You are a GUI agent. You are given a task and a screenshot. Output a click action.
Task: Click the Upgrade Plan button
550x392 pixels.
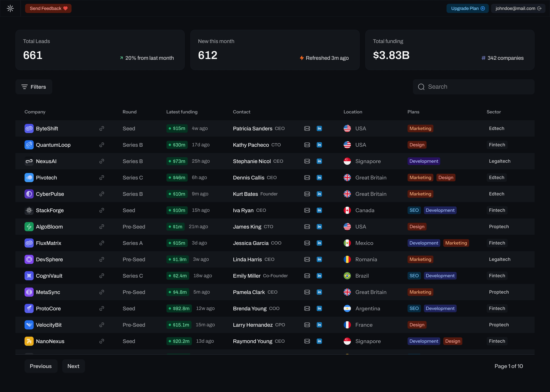point(467,8)
